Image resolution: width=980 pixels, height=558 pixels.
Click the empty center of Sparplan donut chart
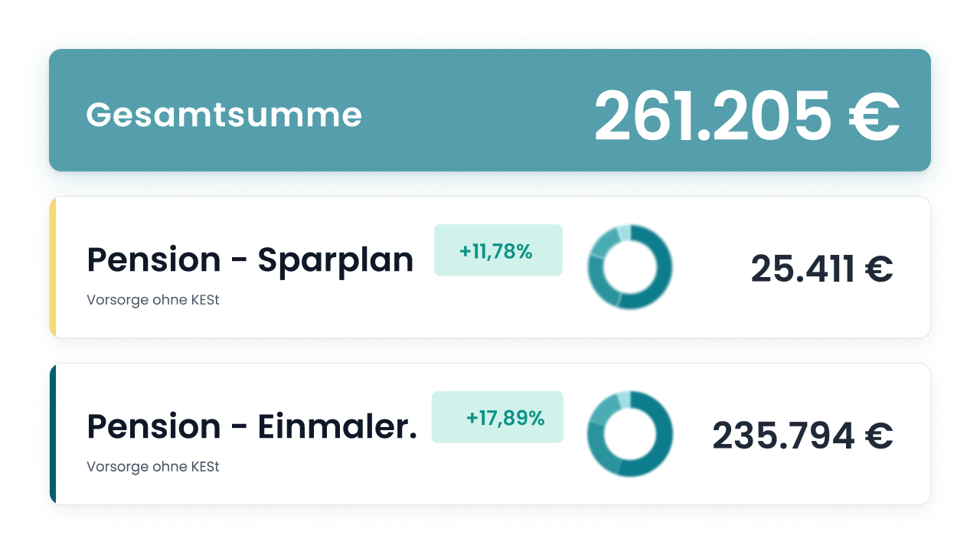630,267
